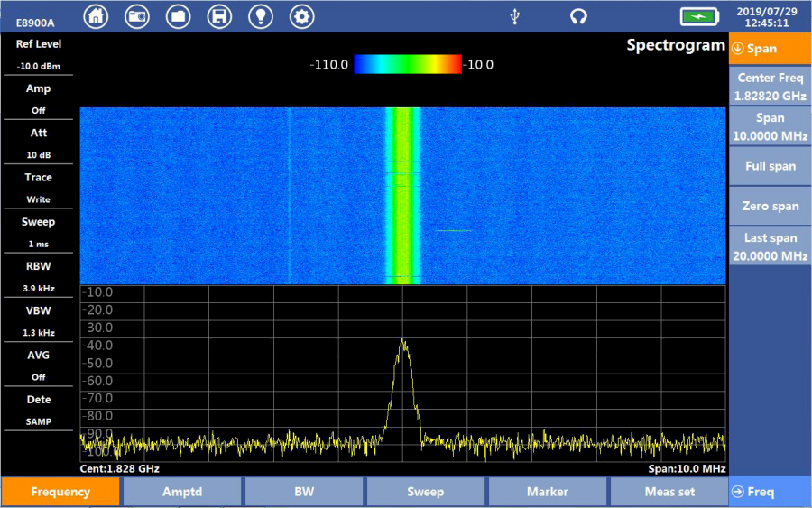The width and height of the screenshot is (812, 508).
Task: Click the -10.0 color scale maximum label
Action: [x=478, y=65]
